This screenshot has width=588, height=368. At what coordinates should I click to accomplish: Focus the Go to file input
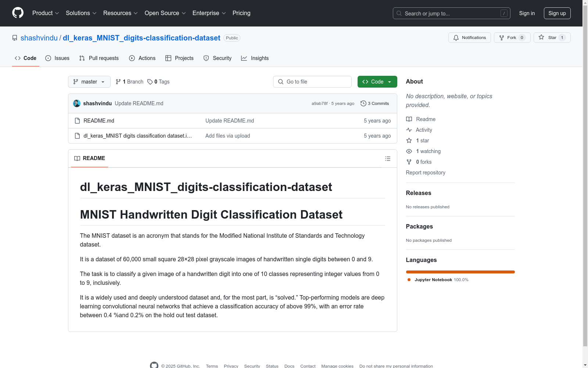(x=312, y=82)
